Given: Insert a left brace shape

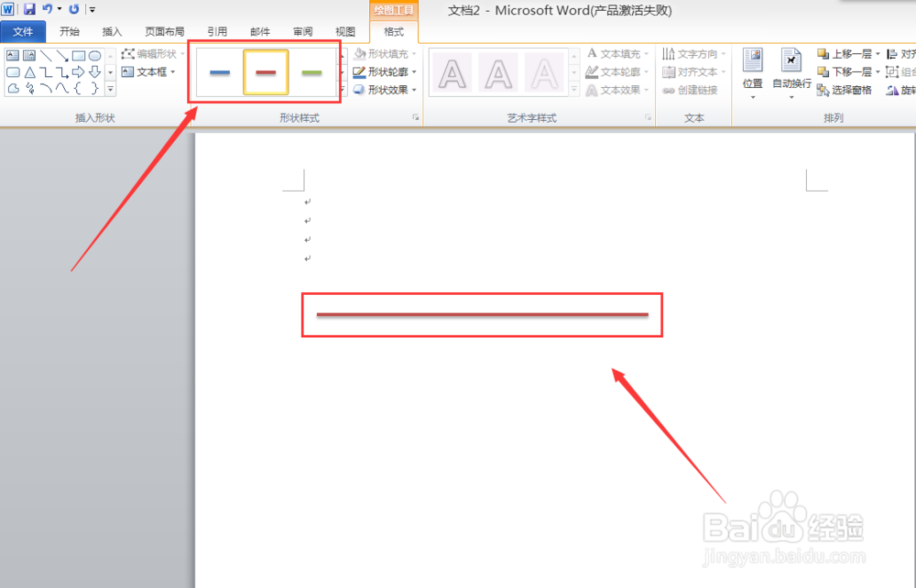Looking at the screenshot, I should 78,89.
